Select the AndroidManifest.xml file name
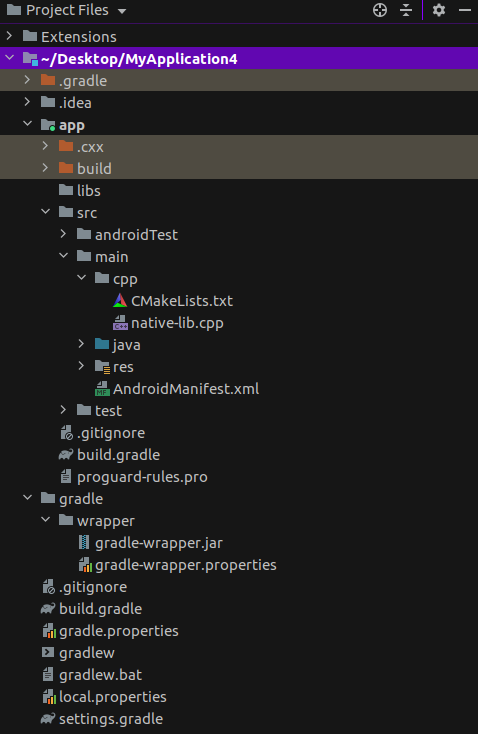The width and height of the screenshot is (478, 734). click(x=186, y=389)
